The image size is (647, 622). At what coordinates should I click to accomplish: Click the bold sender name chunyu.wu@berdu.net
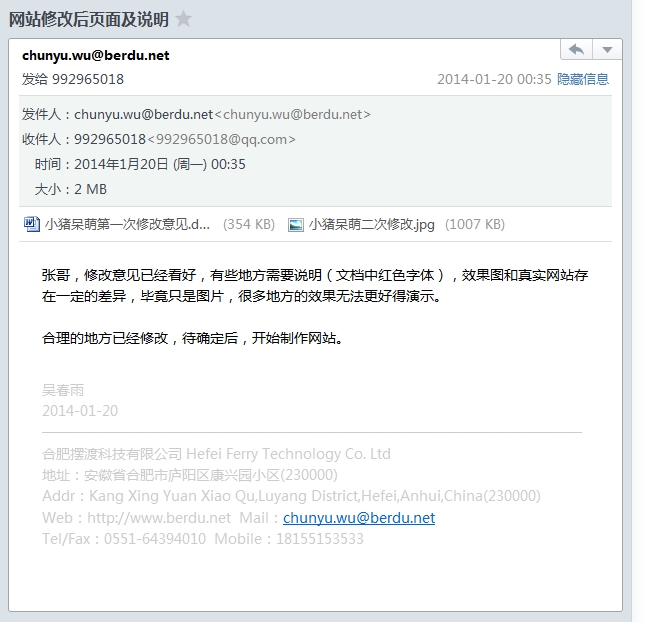coord(96,55)
